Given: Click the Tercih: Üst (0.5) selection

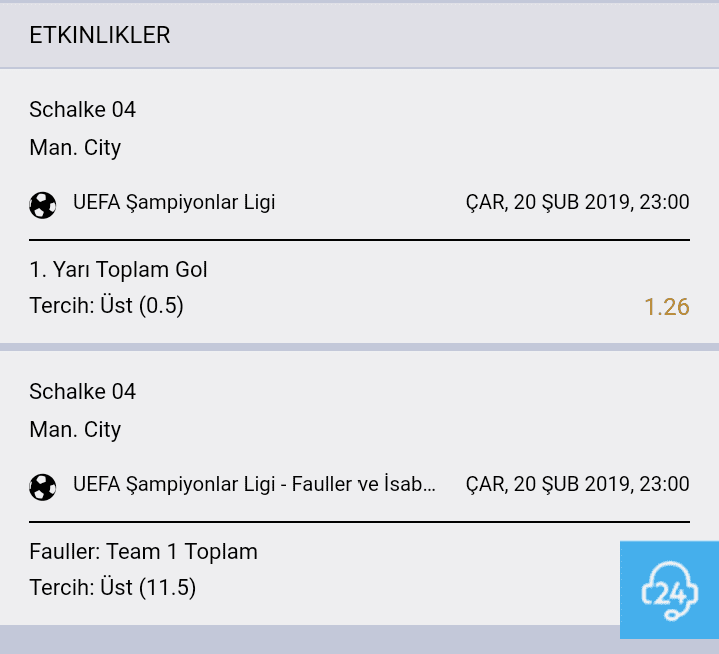Looking at the screenshot, I should (x=106, y=305).
